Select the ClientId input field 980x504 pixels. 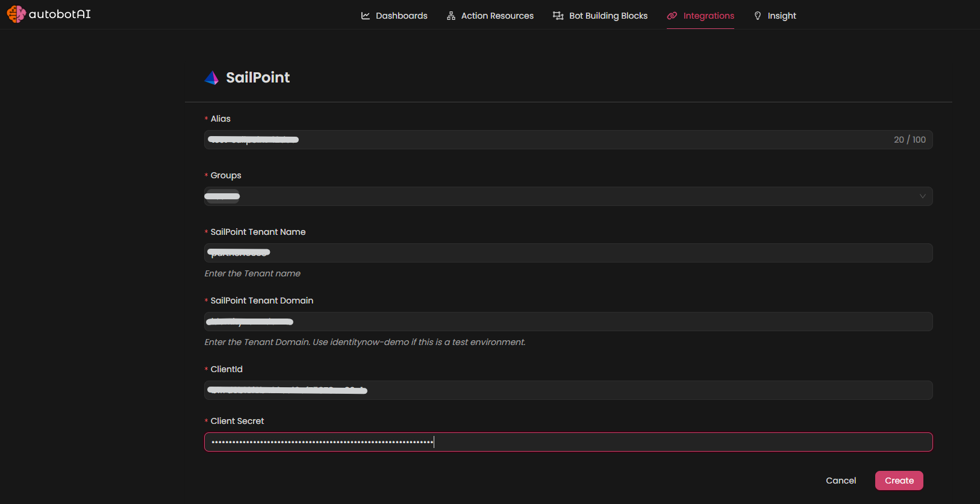(568, 390)
